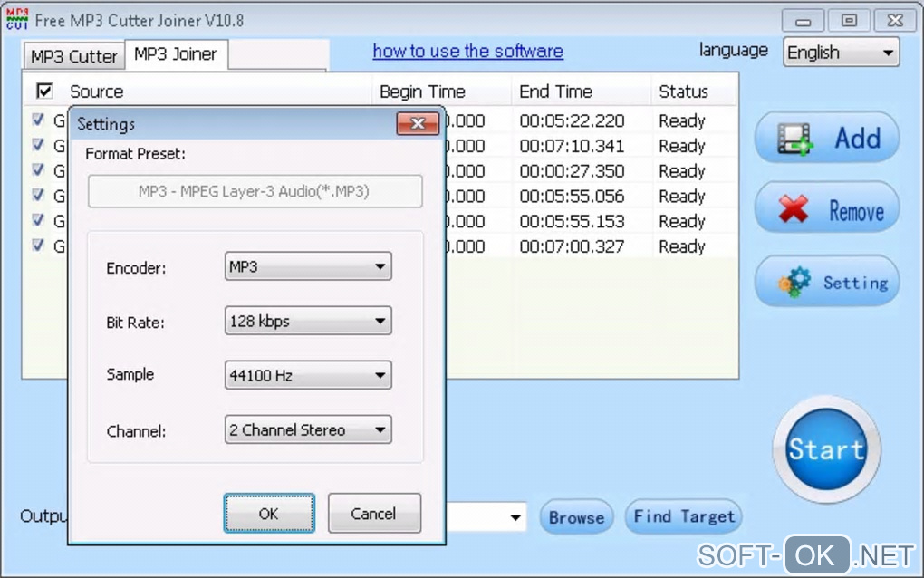Maximize the Free MP3 Cutter Joiner window
Viewport: 924px width, 578px height.
pyautogui.click(x=849, y=21)
